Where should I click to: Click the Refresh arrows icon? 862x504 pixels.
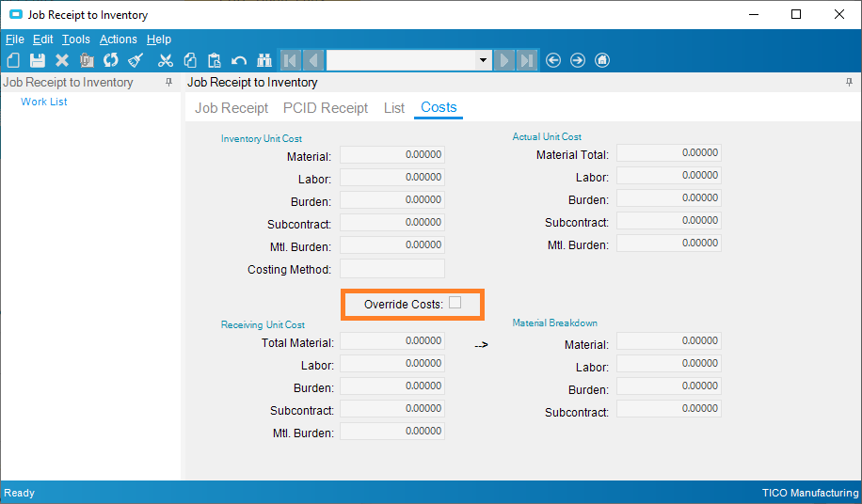click(x=110, y=60)
